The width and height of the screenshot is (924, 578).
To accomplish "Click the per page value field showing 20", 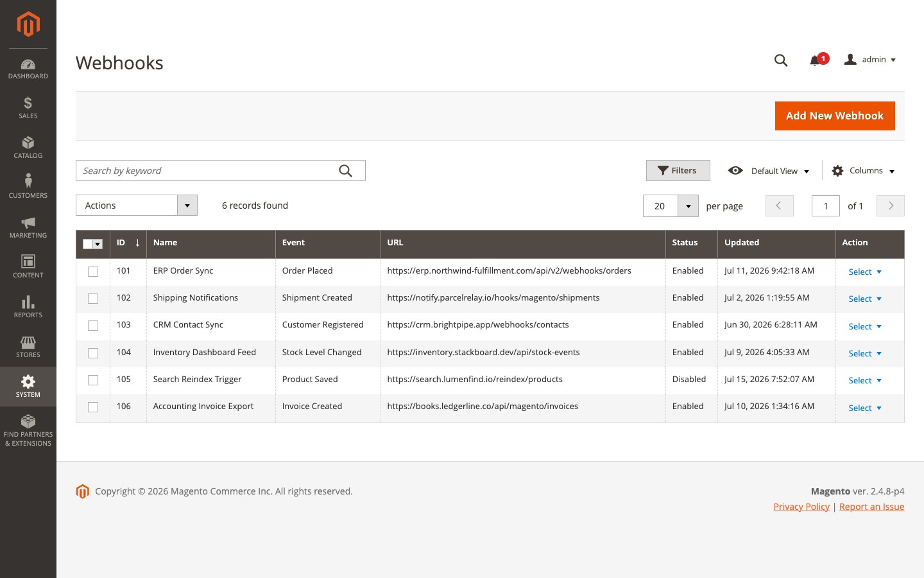I will click(660, 206).
